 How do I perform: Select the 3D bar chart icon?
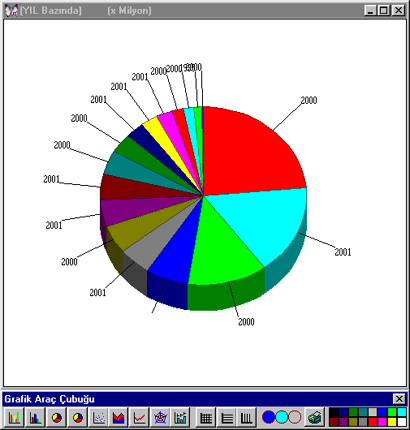point(35,417)
